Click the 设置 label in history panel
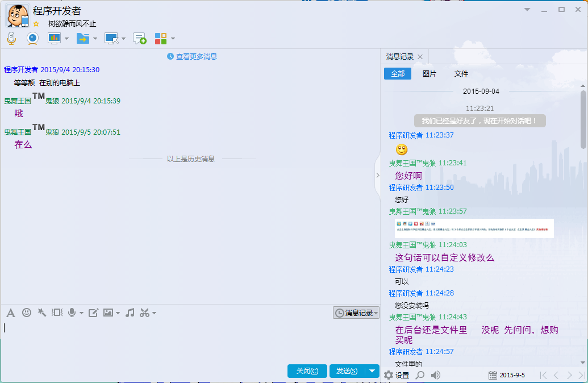 tap(402, 375)
